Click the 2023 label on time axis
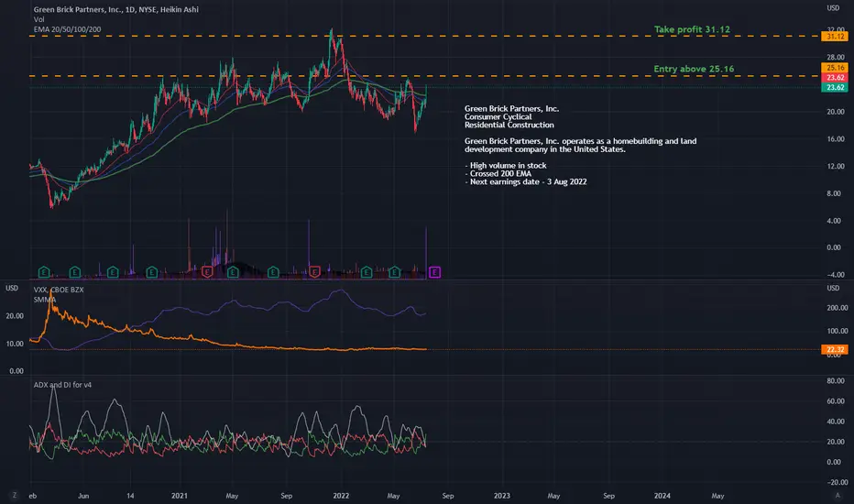The width and height of the screenshot is (854, 504). [x=501, y=495]
